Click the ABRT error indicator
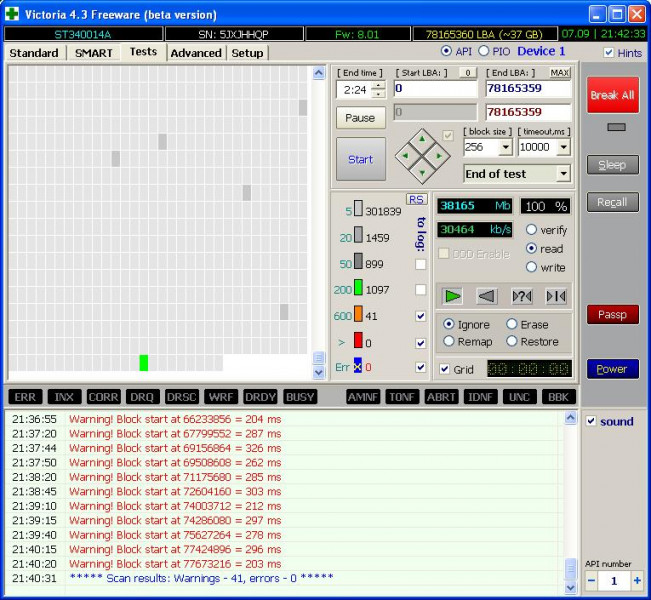The image size is (651, 600). click(441, 397)
